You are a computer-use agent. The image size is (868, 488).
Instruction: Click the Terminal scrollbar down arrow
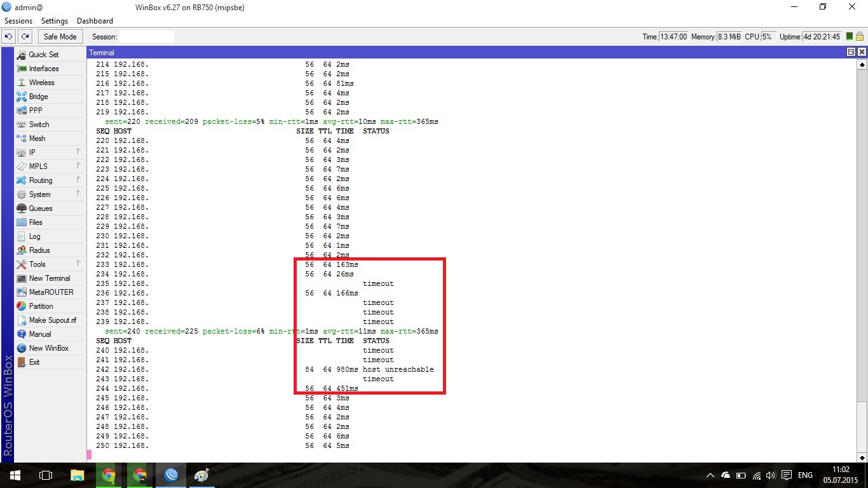[862, 457]
